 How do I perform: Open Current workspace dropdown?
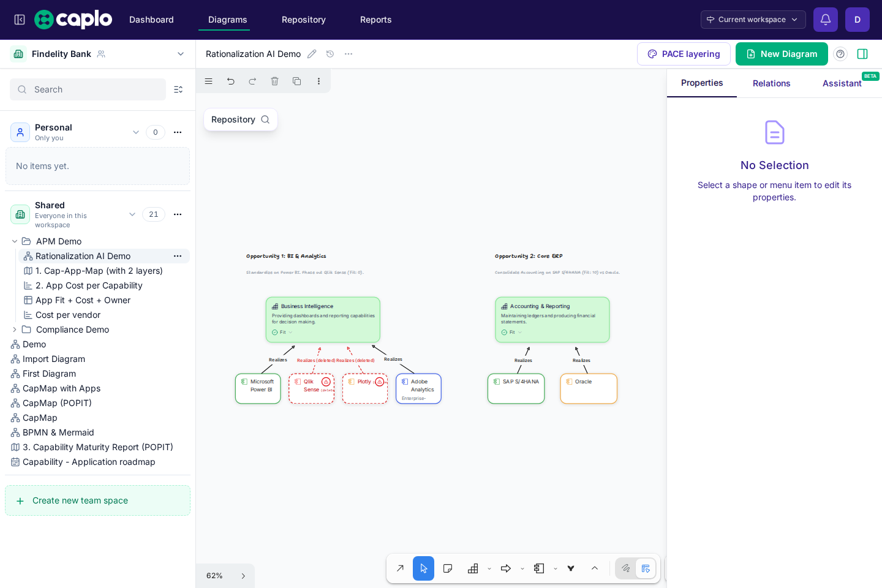[753, 20]
